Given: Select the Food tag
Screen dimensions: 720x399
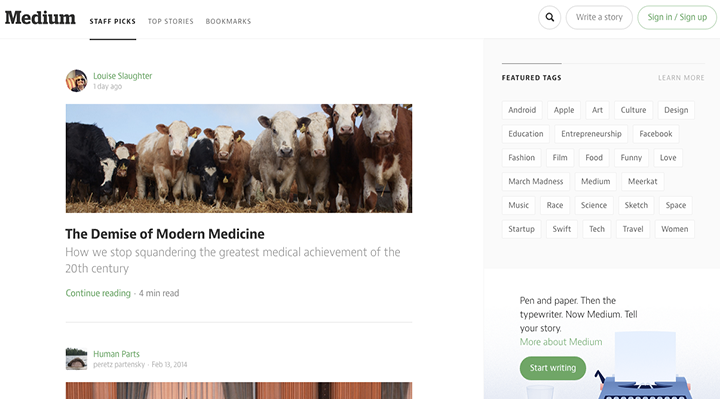Looking at the screenshot, I should (594, 158).
